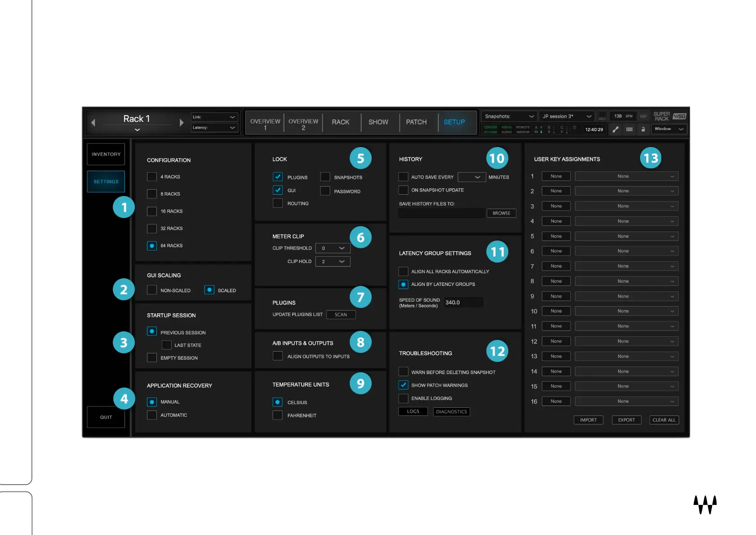Open the on-screen keyboard icon
The image size is (756, 535).
(629, 129)
